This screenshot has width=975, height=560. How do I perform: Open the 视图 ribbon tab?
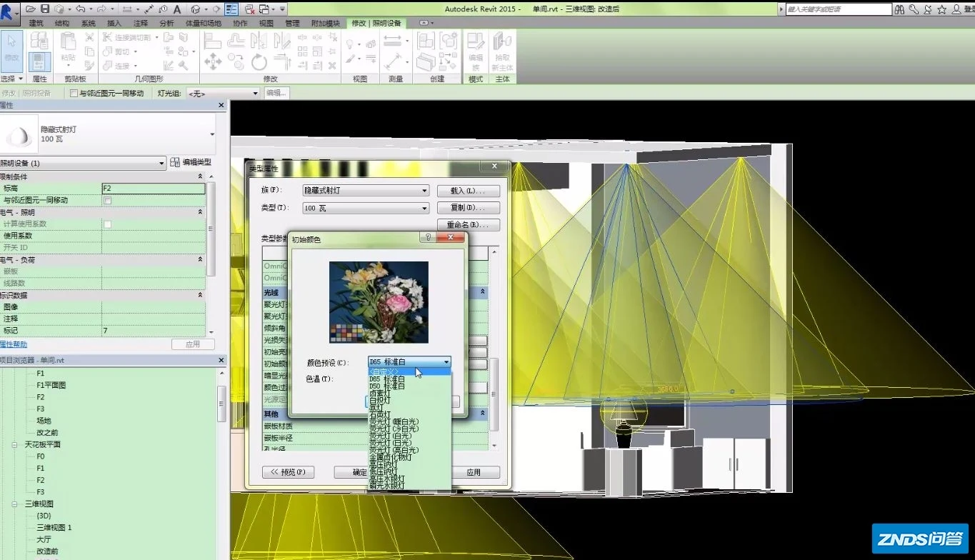267,23
